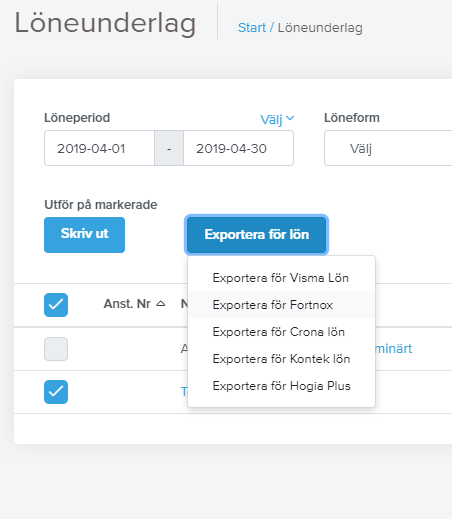Choose Exportera för Crona lön
The width and height of the screenshot is (452, 519).
click(281, 332)
